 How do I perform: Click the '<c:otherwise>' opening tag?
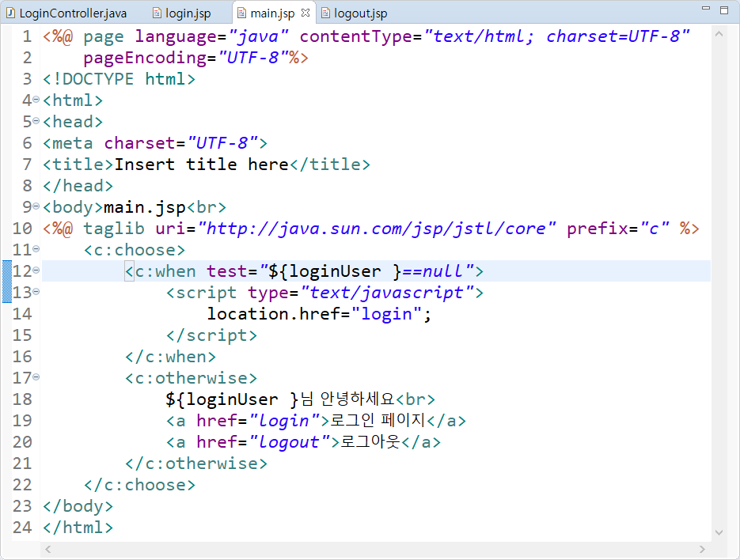click(192, 378)
